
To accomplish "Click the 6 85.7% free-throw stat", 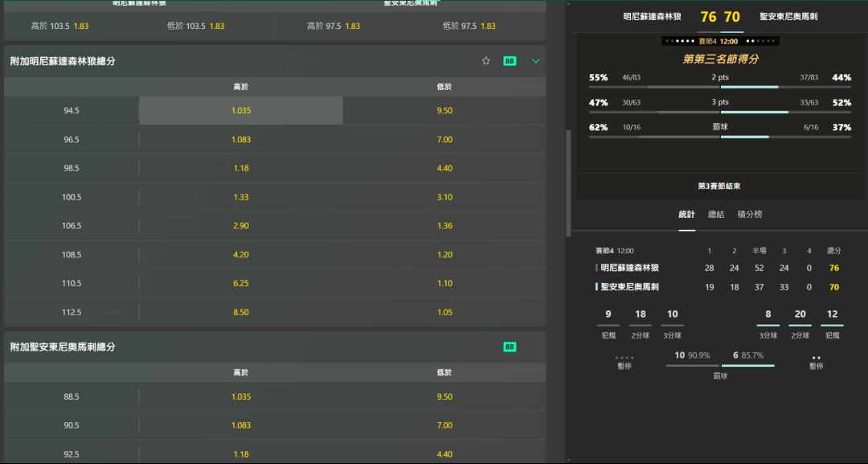I will [x=748, y=355].
